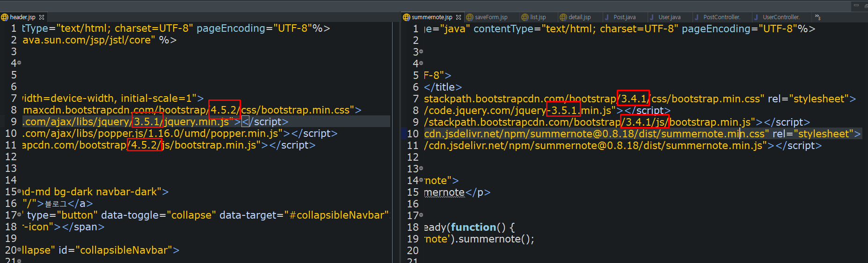Close the header.jsp editor tab
The image size is (868, 263).
click(x=42, y=17)
